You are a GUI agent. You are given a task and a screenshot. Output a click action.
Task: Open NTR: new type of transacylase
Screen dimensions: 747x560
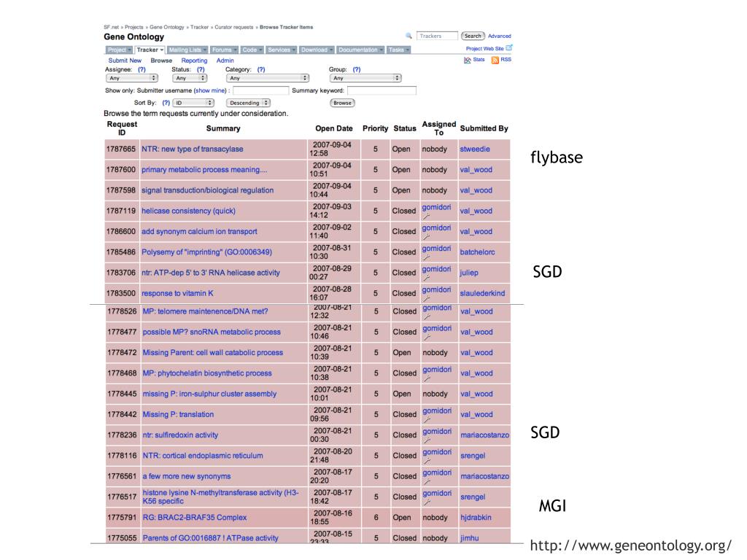pyautogui.click(x=192, y=149)
